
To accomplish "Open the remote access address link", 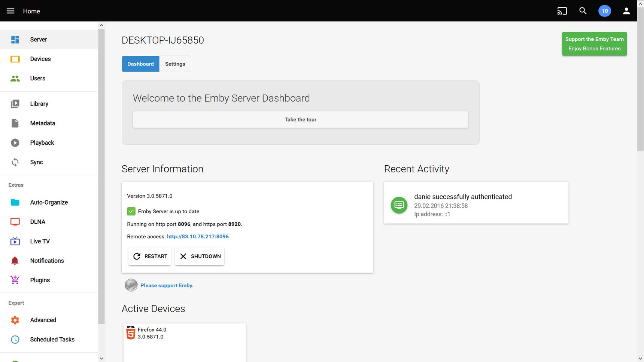I will click(x=198, y=236).
